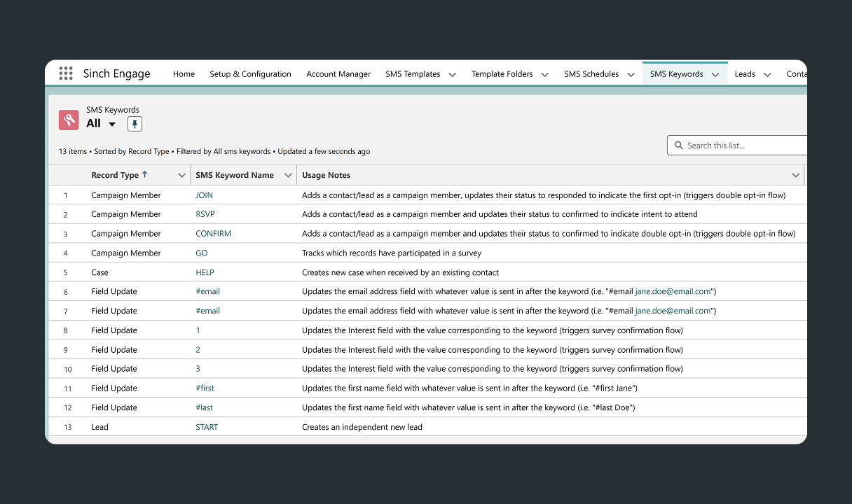Click the Record Type sort arrow
Viewport: 852px width, 504px height.
click(145, 174)
